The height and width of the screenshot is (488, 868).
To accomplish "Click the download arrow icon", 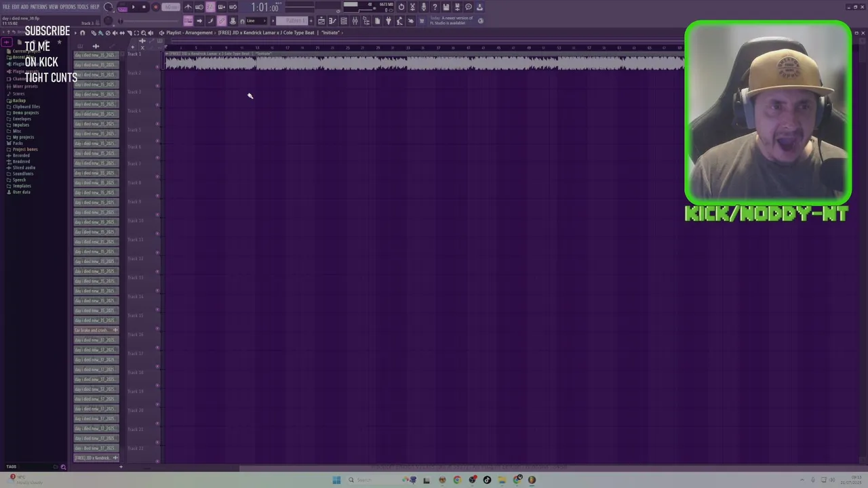I will (x=479, y=7).
